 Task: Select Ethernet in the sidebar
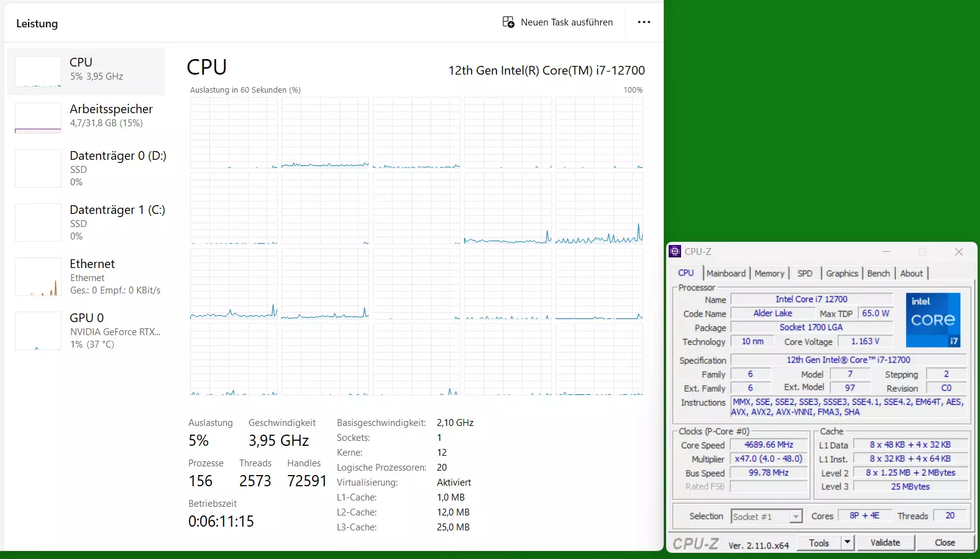86,277
